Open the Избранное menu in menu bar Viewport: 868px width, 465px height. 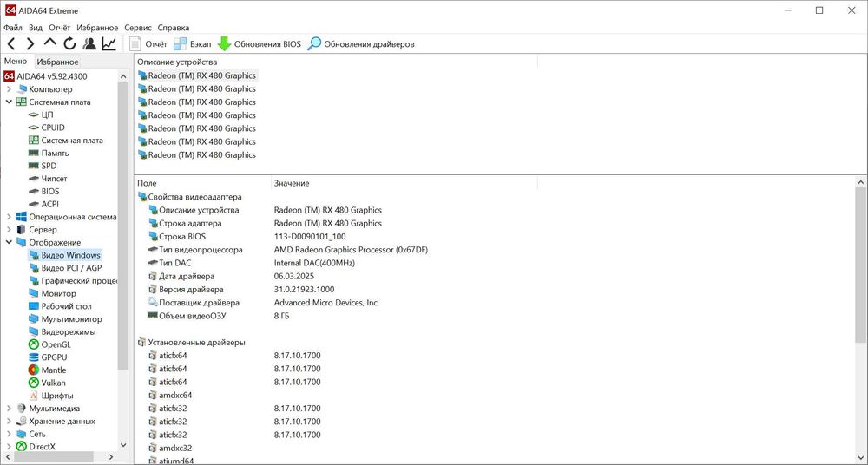[97, 28]
